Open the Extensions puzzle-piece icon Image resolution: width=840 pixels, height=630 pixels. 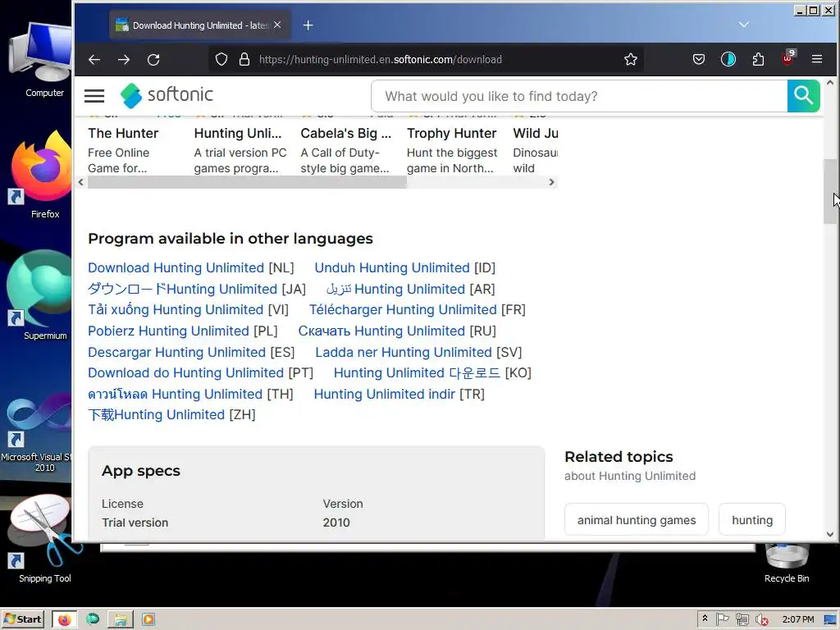(x=758, y=59)
